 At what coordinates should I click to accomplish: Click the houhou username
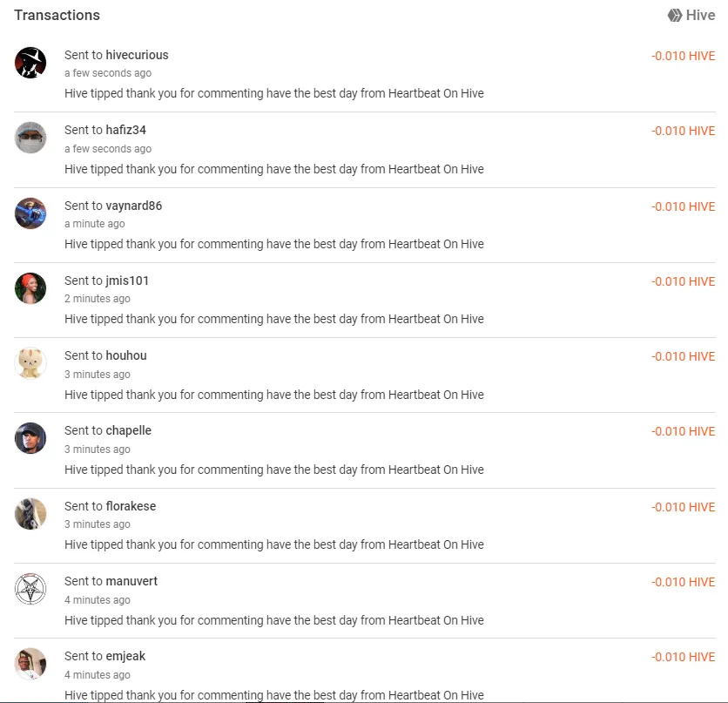(x=126, y=355)
